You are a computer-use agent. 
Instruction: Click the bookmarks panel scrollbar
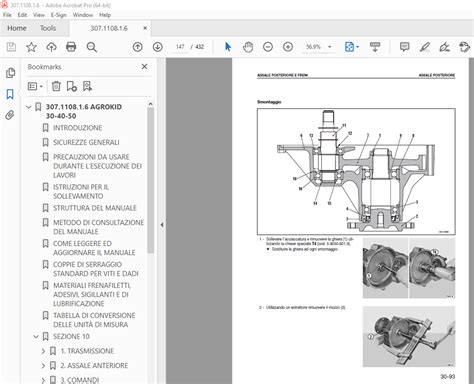[x=151, y=180]
